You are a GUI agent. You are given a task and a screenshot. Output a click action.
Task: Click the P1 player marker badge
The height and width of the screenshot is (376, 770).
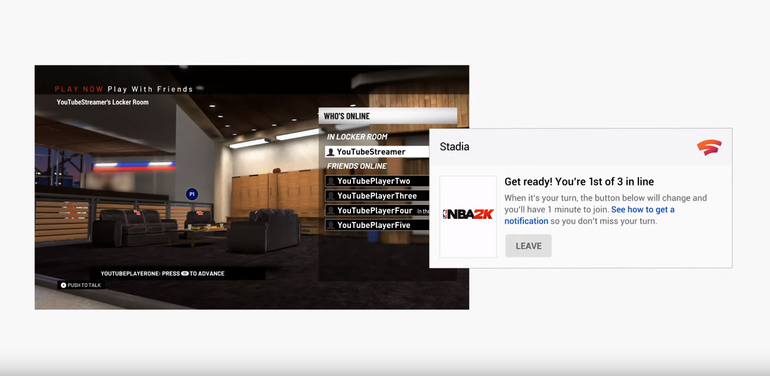(192, 194)
